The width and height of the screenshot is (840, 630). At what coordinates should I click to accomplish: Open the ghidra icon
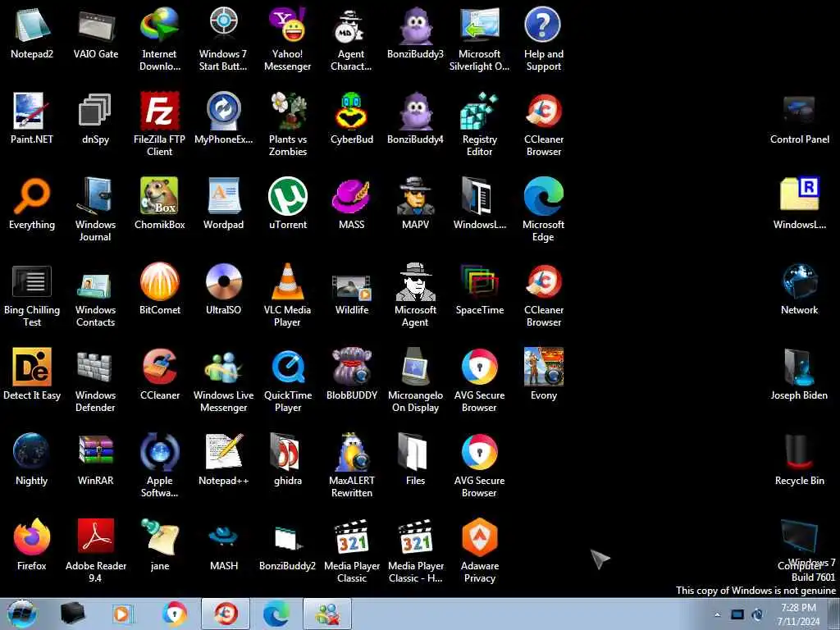[288, 459]
